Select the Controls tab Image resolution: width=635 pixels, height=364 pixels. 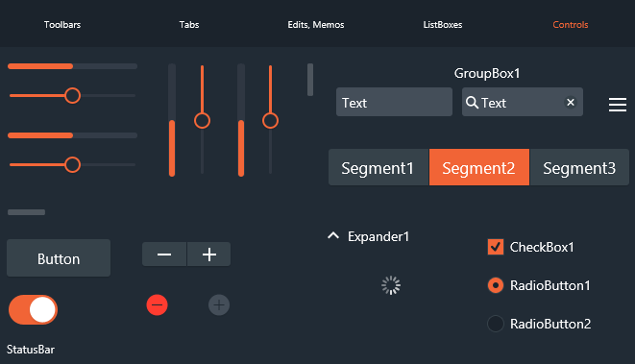coord(571,25)
